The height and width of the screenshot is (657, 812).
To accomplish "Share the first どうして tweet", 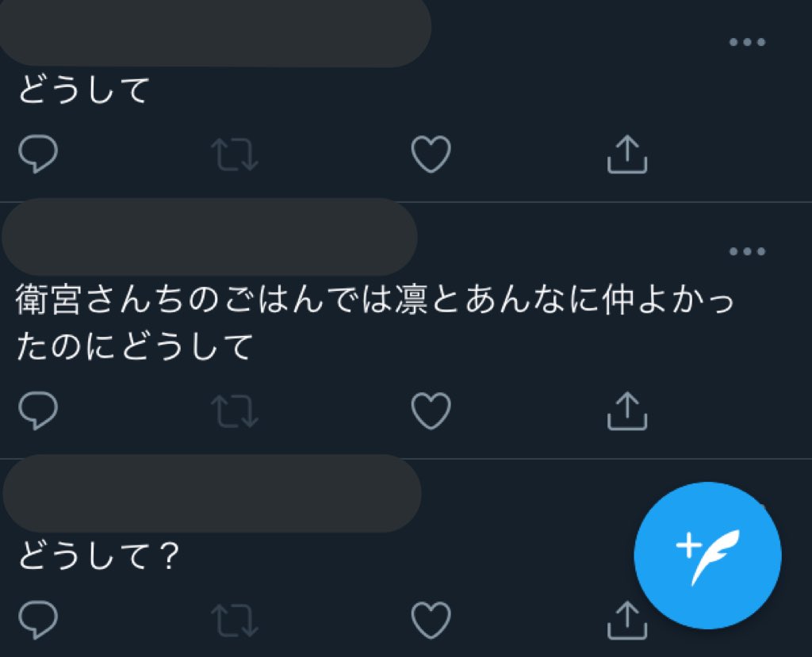I will (627, 154).
